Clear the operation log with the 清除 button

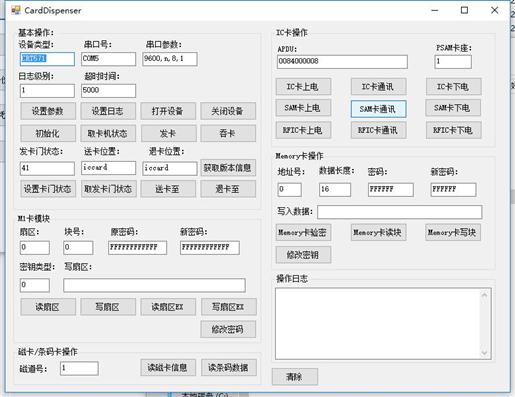tap(295, 377)
